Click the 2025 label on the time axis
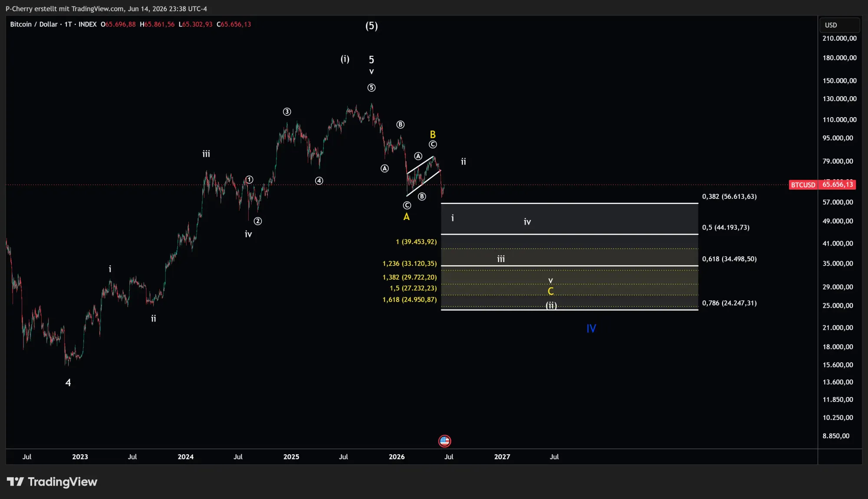Screen dimensions: 868x499 [x=291, y=457]
